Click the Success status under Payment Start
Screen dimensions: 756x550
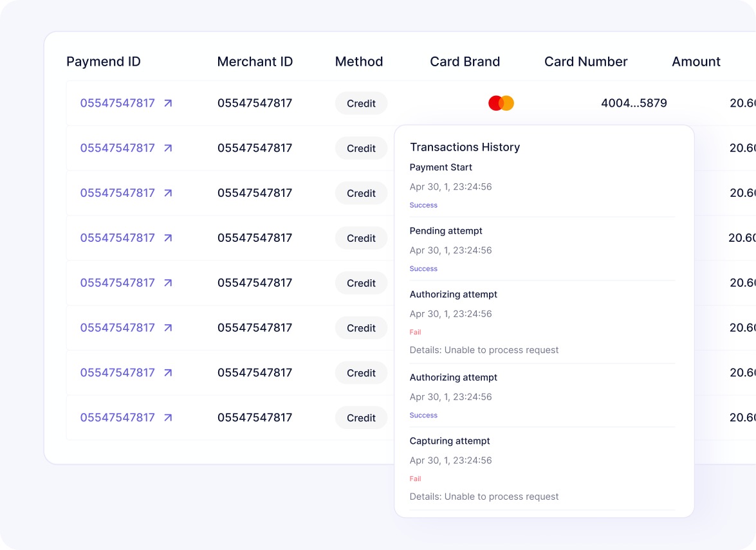click(423, 205)
